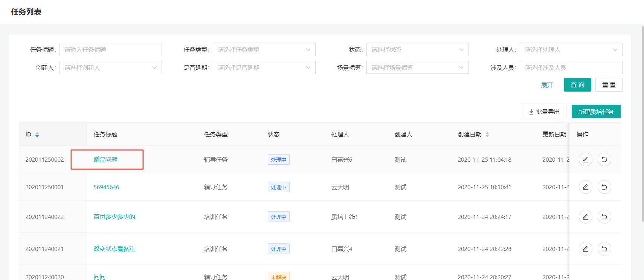Click handler name 质培上线1
This screenshot has width=644, height=280.
[x=344, y=217]
